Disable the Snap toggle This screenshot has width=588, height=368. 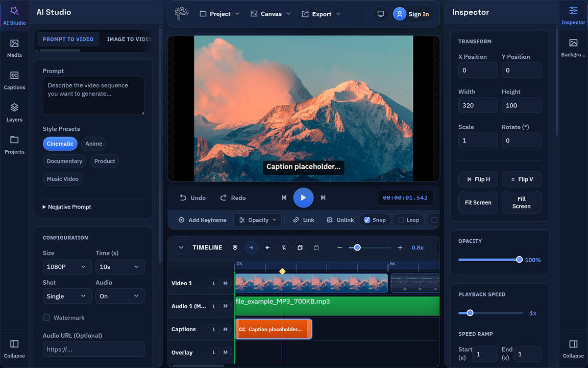375,220
